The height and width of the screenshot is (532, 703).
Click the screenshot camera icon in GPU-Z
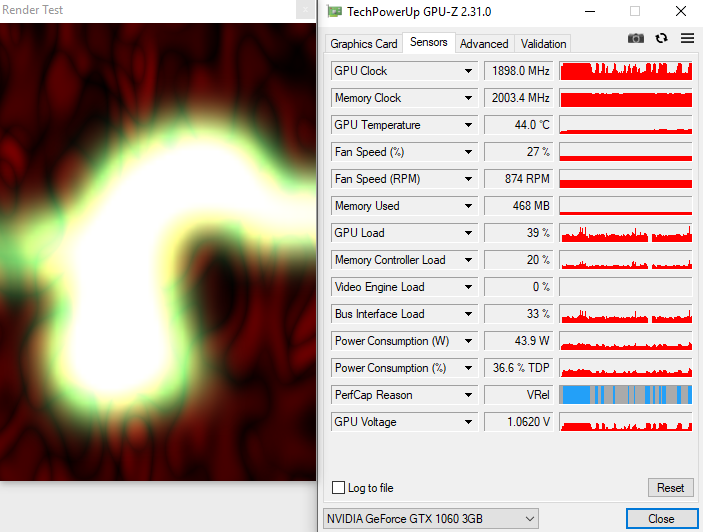[x=635, y=39]
